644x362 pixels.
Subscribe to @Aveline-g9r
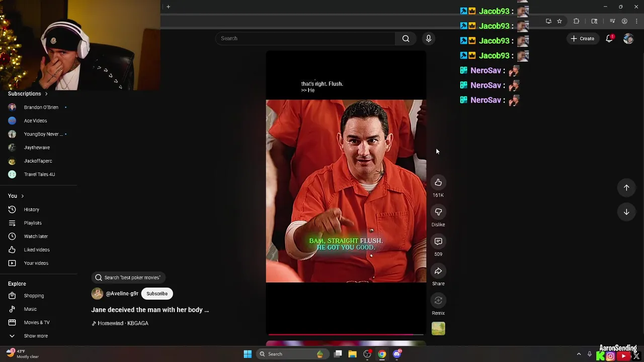pyautogui.click(x=157, y=294)
